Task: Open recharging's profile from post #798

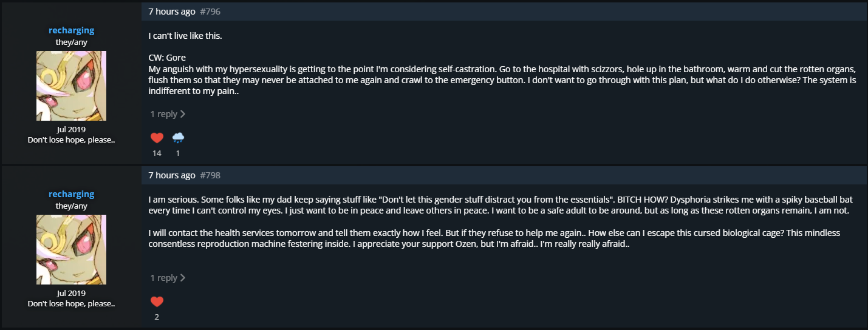Action: tap(71, 194)
